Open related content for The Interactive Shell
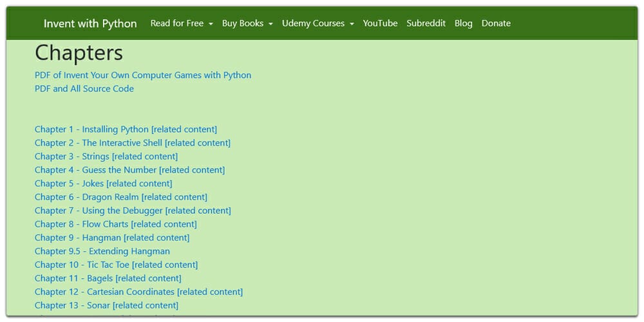The width and height of the screenshot is (644, 322). click(x=198, y=143)
